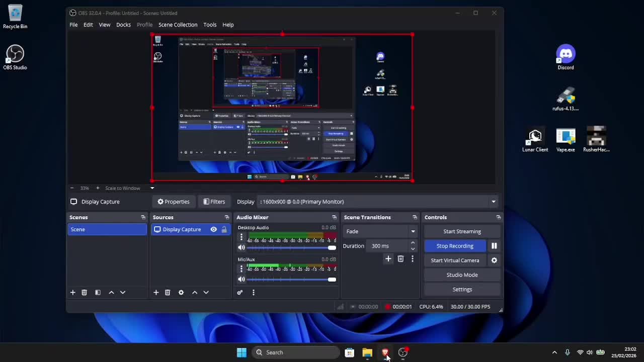Pause the recording
This screenshot has height=362, width=644.
pos(494,246)
